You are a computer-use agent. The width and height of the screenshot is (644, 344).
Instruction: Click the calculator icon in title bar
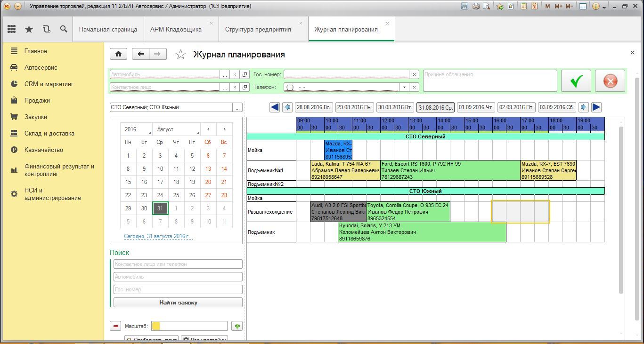[x=523, y=6]
